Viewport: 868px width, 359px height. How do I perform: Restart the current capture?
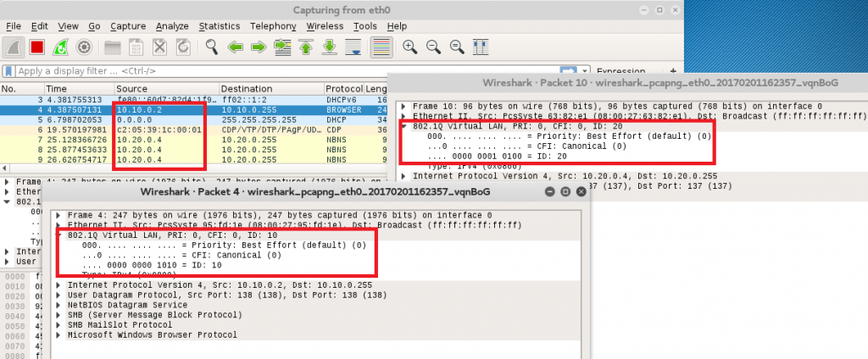60,47
